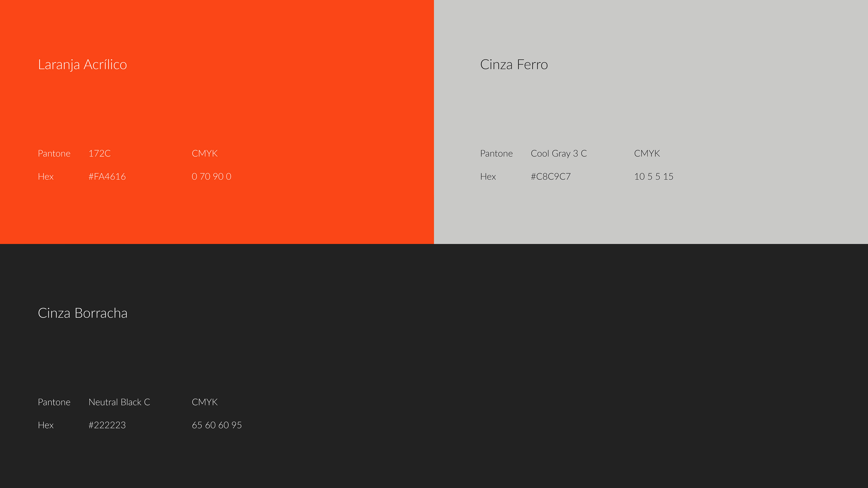
Task: Select hex code #C8C9C7
Action: click(551, 176)
